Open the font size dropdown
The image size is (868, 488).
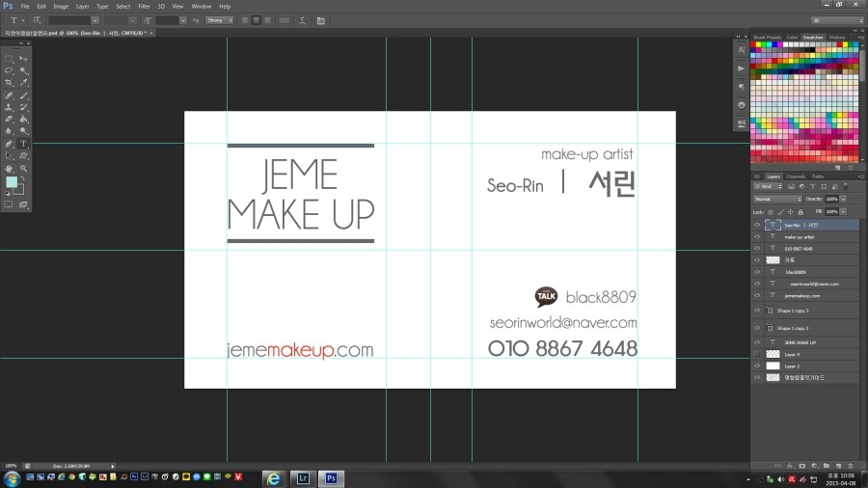182,20
